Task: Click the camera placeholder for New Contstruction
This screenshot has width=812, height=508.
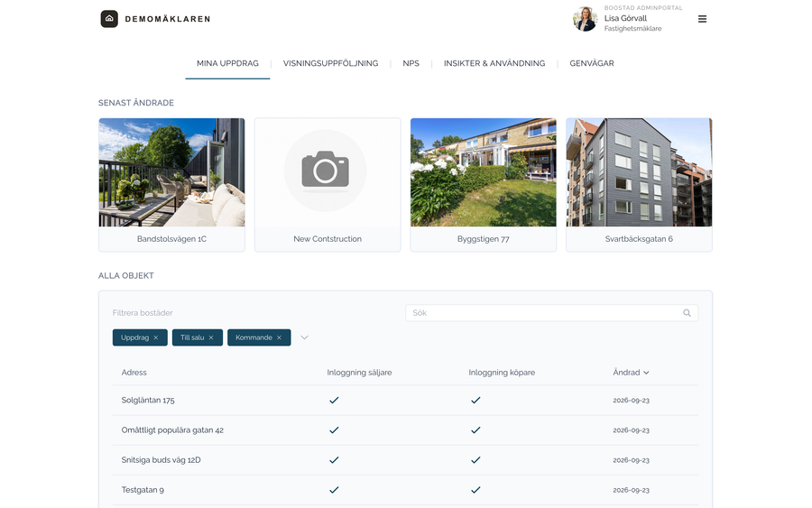Action: pos(325,170)
